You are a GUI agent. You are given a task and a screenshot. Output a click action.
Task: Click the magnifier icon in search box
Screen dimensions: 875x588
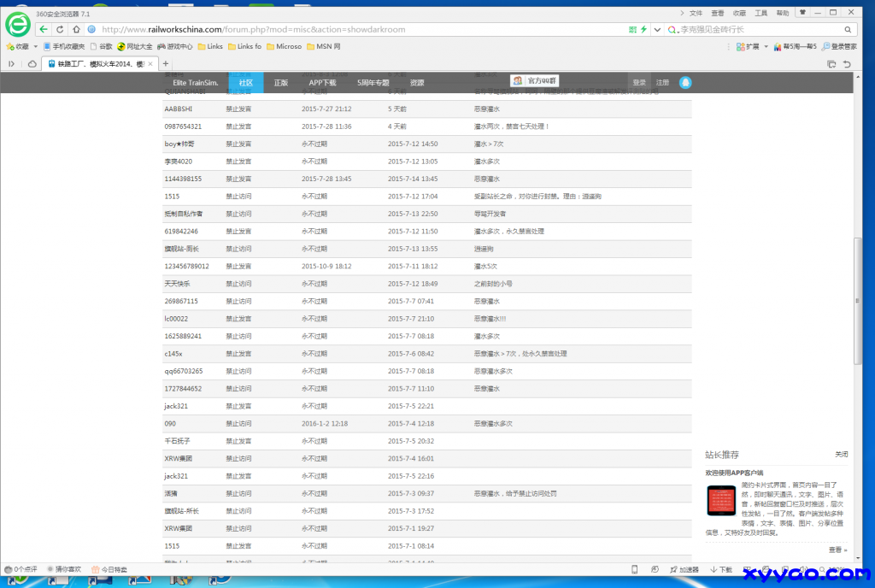tap(848, 29)
